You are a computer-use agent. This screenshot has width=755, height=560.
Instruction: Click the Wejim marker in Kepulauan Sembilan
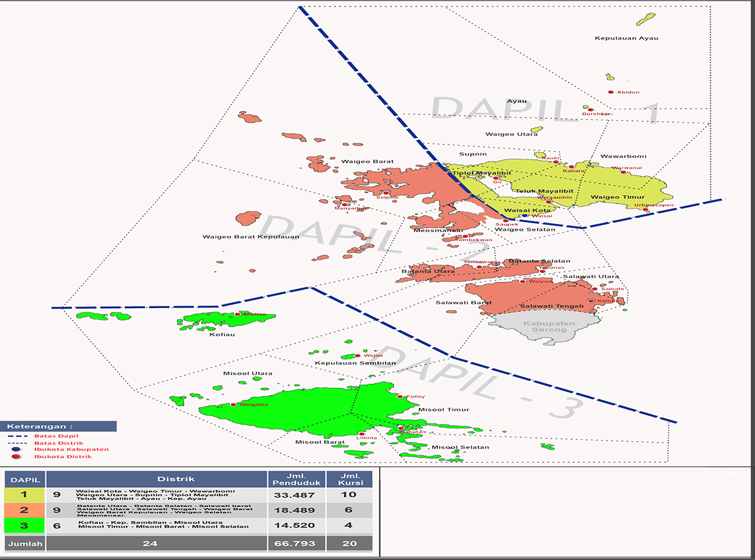coord(357,355)
